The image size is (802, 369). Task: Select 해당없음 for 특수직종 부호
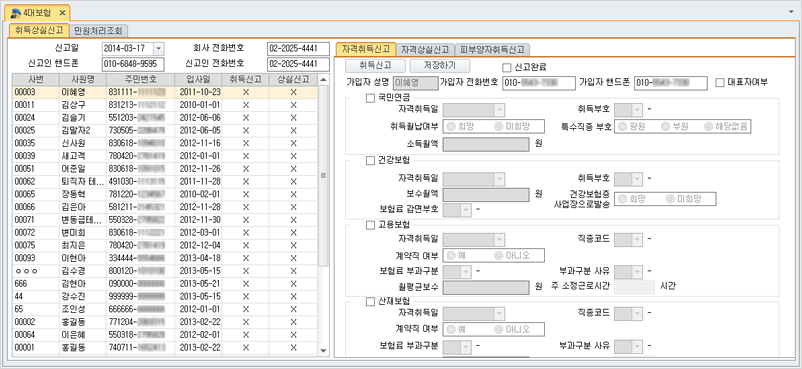pyautogui.click(x=708, y=126)
